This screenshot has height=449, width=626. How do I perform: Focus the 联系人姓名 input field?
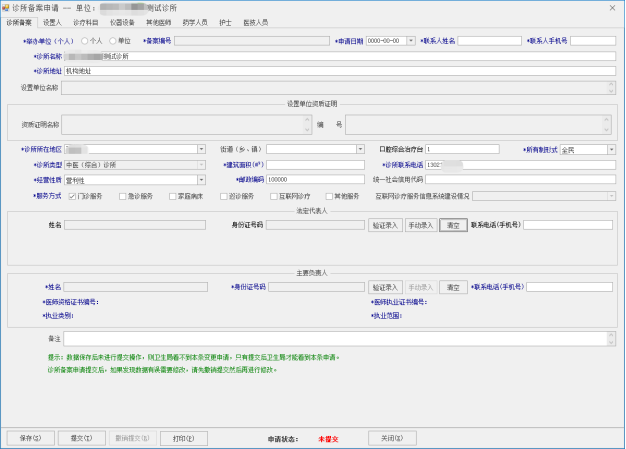489,41
